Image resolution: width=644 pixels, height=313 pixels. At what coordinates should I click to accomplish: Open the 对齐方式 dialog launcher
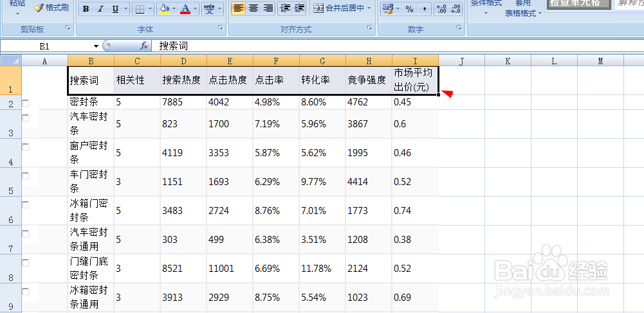[x=370, y=28]
